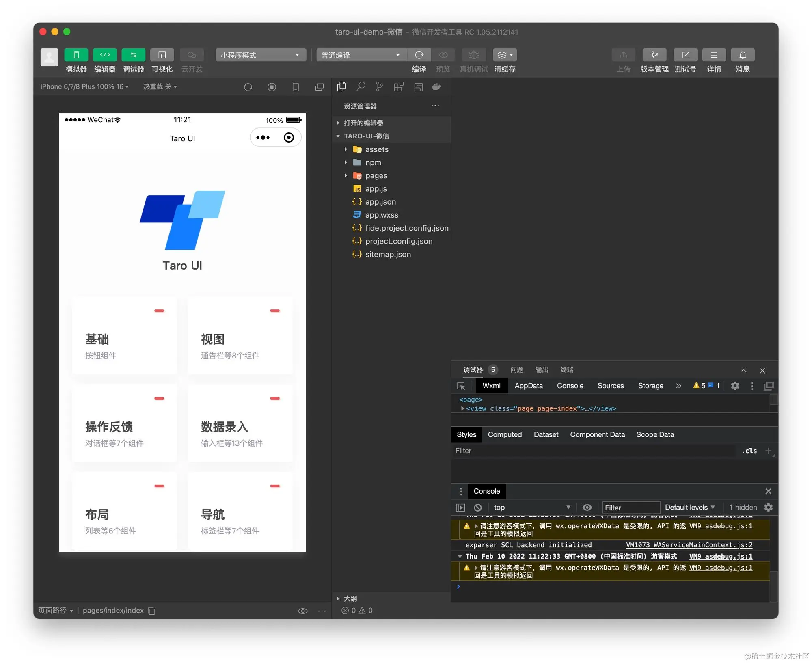The image size is (812, 663).
Task: Click the 清缓存 clear cache icon
Action: (x=504, y=55)
